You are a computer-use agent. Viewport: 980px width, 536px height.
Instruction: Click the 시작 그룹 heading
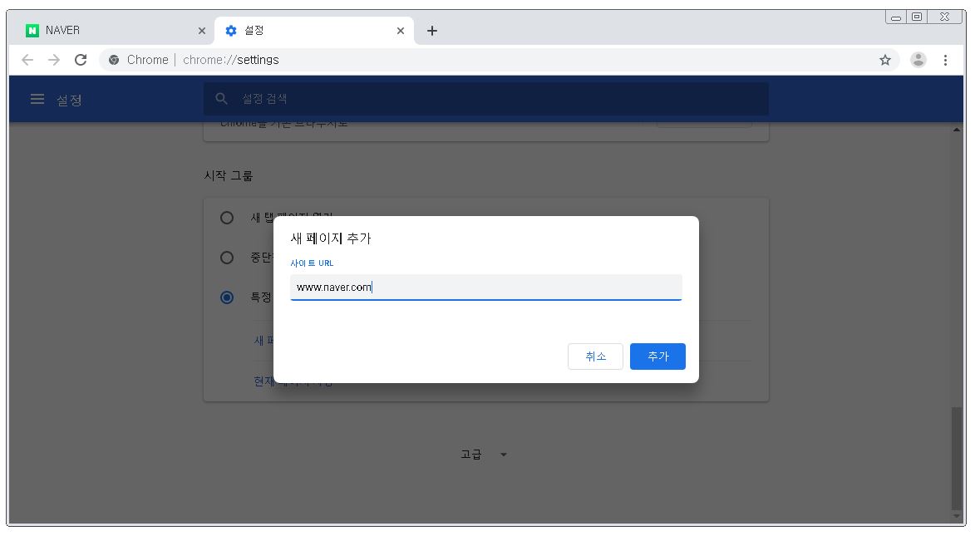point(228,175)
